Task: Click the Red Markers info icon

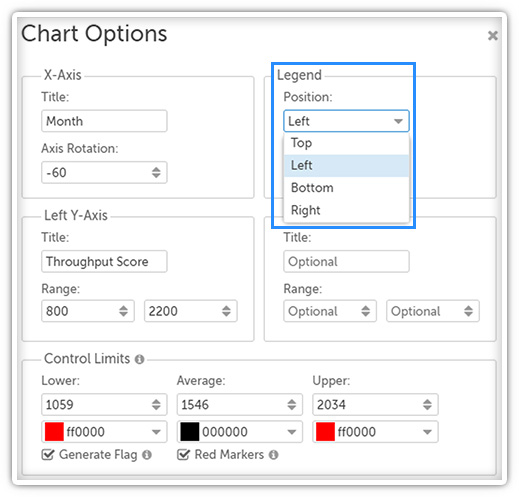Action: [x=273, y=455]
